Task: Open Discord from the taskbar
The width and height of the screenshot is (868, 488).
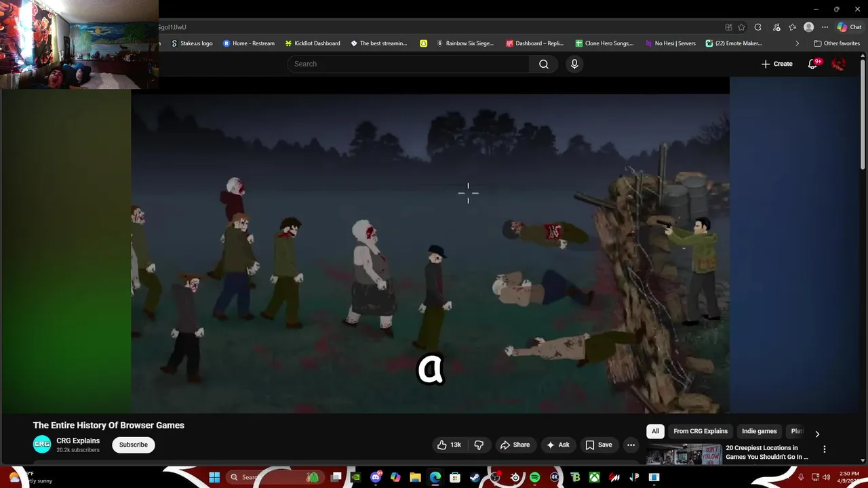Action: point(376,477)
